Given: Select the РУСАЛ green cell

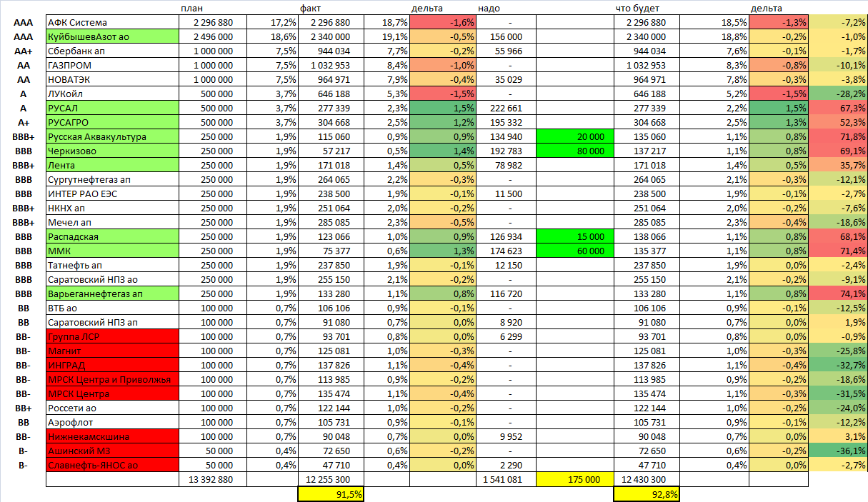Looking at the screenshot, I should [x=111, y=108].
